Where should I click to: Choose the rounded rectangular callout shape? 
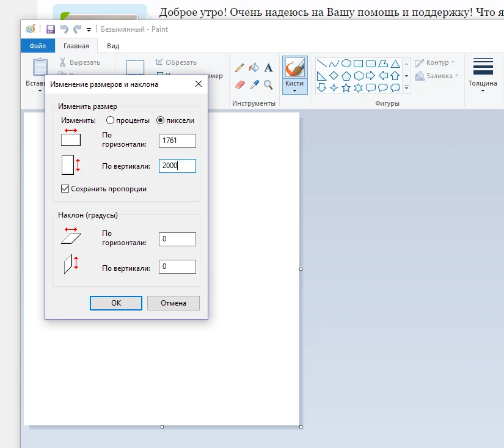click(x=371, y=87)
